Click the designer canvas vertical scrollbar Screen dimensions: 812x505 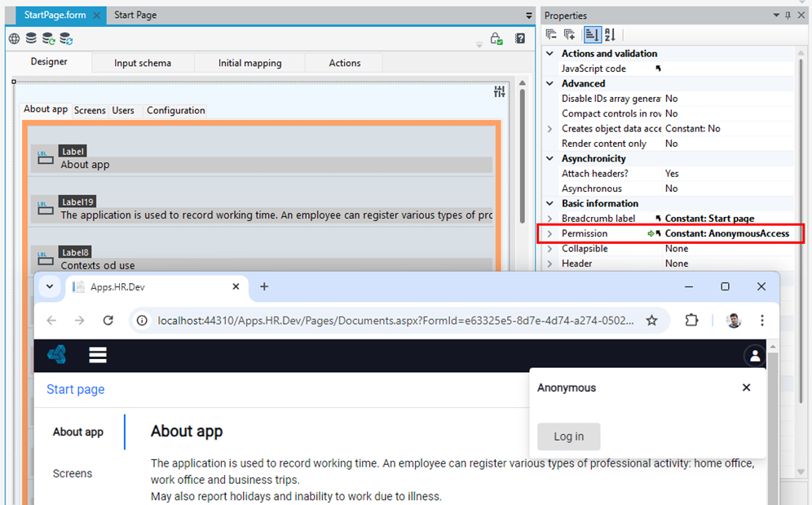523,156
